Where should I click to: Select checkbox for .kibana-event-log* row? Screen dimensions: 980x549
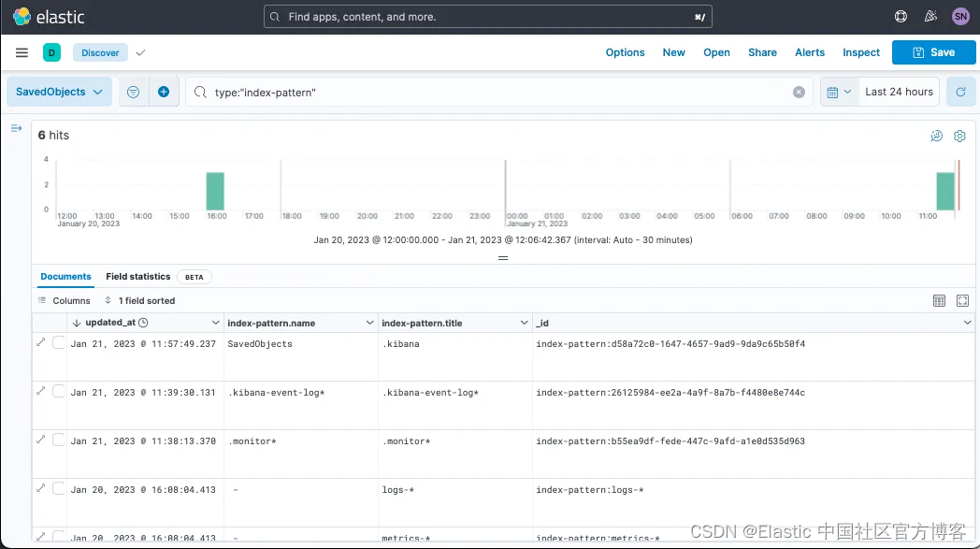[58, 392]
